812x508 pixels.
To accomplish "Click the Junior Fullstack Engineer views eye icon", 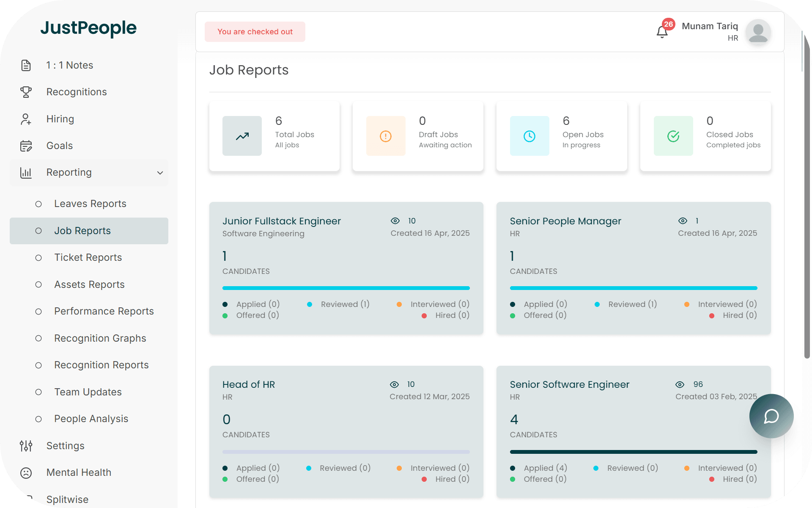I will click(x=395, y=221).
